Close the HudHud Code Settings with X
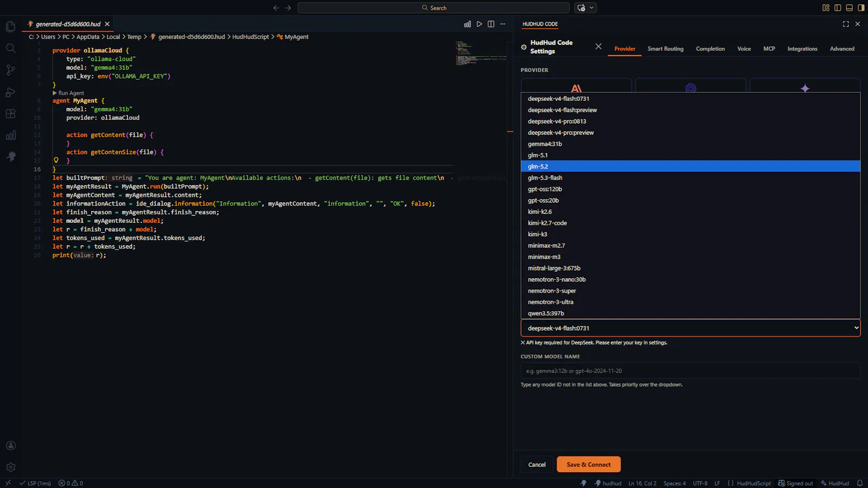The width and height of the screenshot is (868, 488). (x=598, y=47)
